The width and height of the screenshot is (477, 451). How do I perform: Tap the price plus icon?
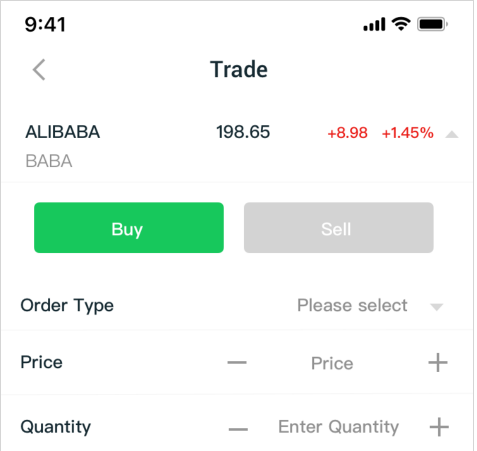pos(438,362)
